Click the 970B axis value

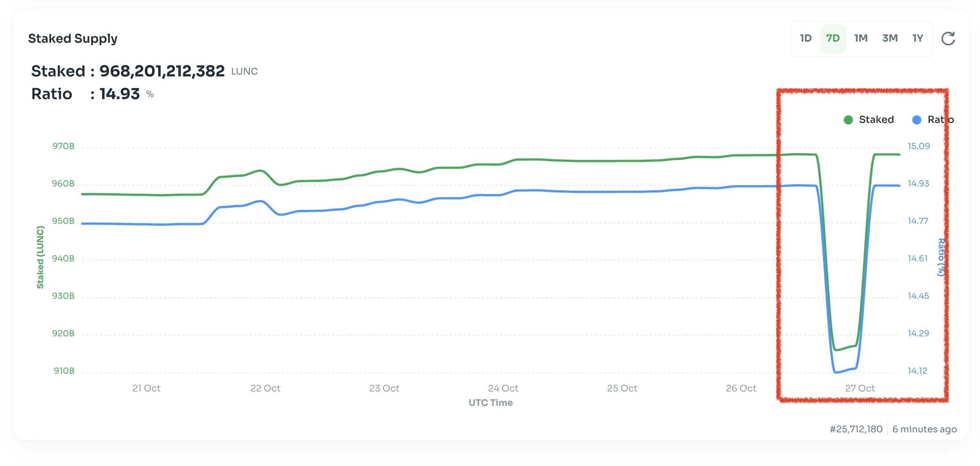pos(63,146)
